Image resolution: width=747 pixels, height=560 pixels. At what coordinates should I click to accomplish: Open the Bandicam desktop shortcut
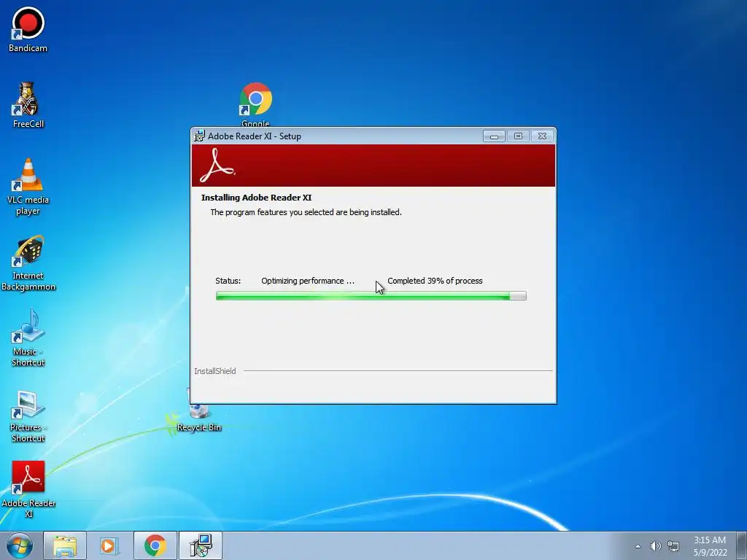pos(28,29)
